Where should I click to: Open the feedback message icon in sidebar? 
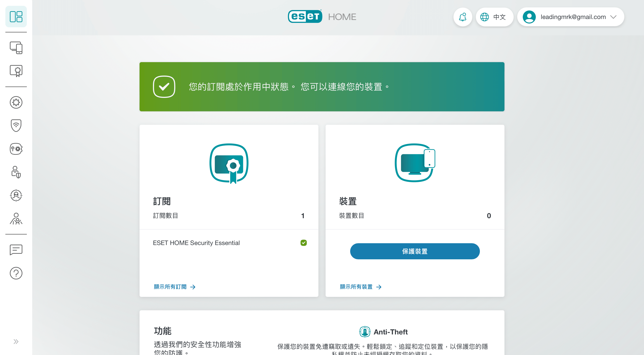click(x=16, y=250)
